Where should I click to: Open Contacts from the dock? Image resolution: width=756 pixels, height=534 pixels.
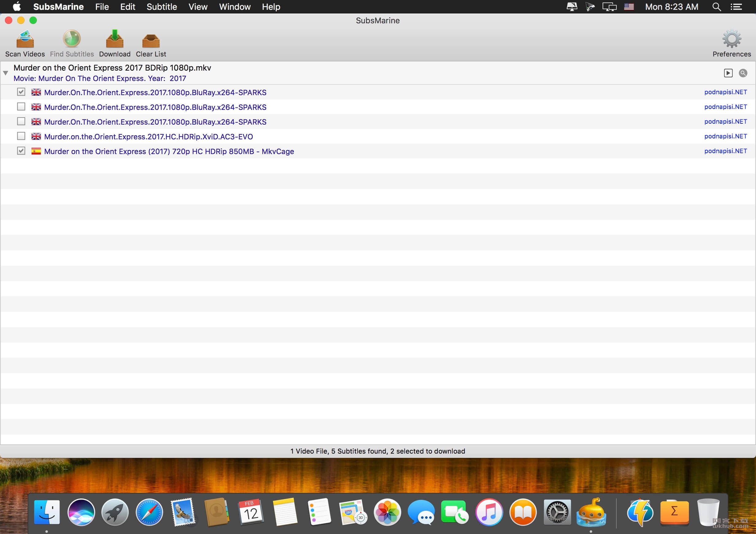[217, 512]
